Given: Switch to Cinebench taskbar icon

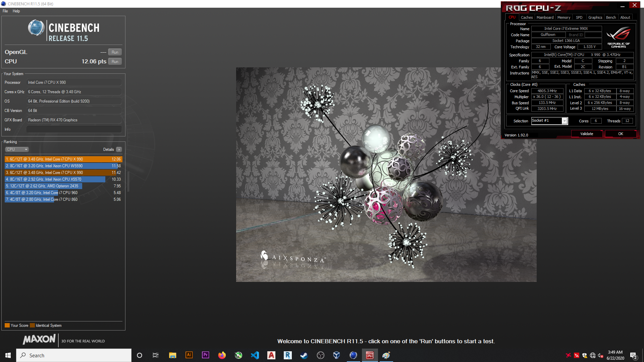Looking at the screenshot, I should tap(353, 355).
